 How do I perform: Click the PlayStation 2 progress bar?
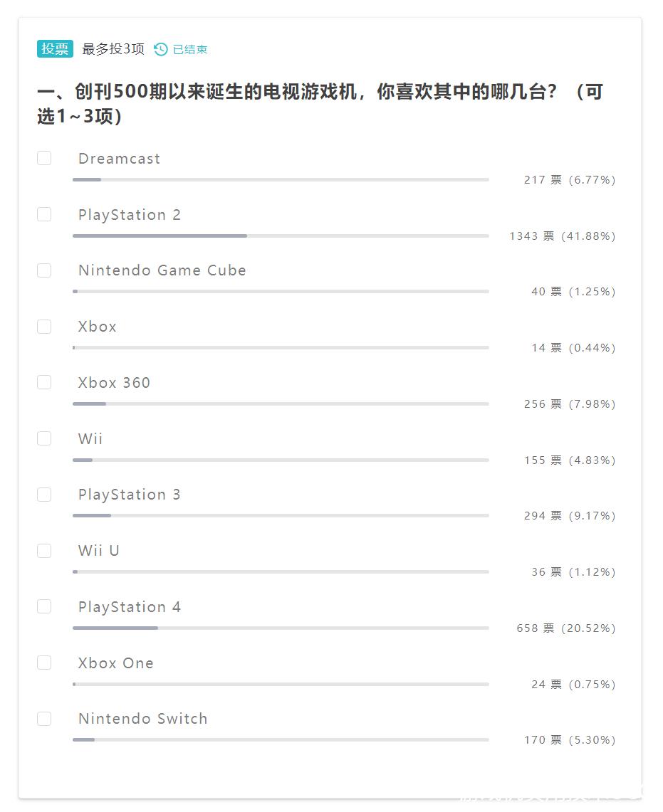(280, 235)
